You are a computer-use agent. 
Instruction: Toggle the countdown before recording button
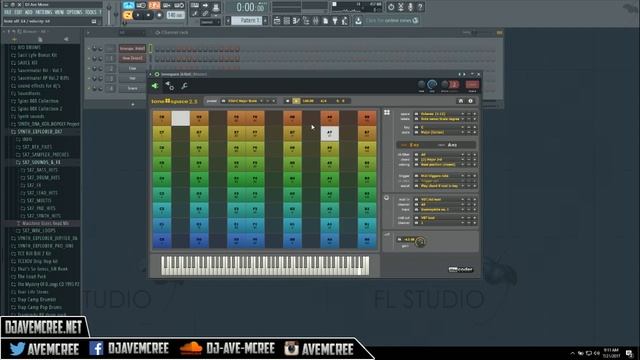coord(154,5)
